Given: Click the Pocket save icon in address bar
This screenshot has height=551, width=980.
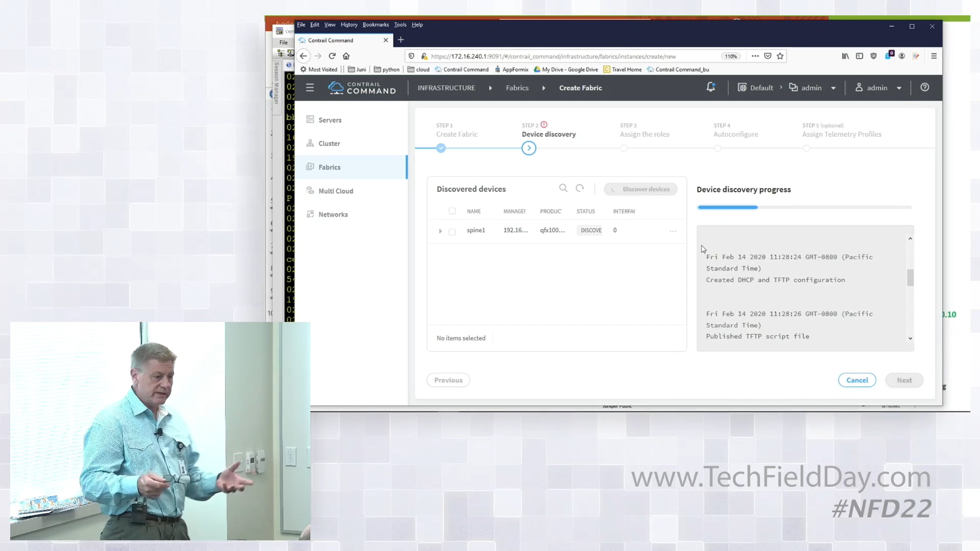Looking at the screenshot, I should point(768,56).
